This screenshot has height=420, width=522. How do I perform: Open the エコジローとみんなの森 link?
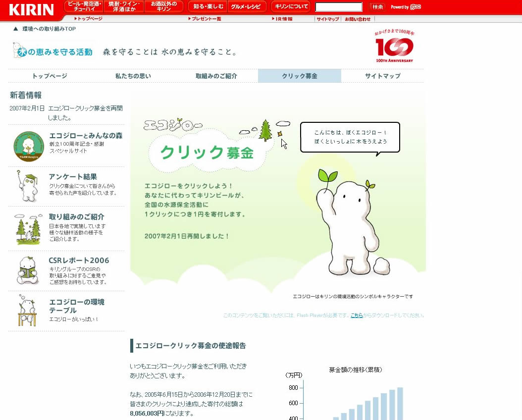click(x=86, y=135)
